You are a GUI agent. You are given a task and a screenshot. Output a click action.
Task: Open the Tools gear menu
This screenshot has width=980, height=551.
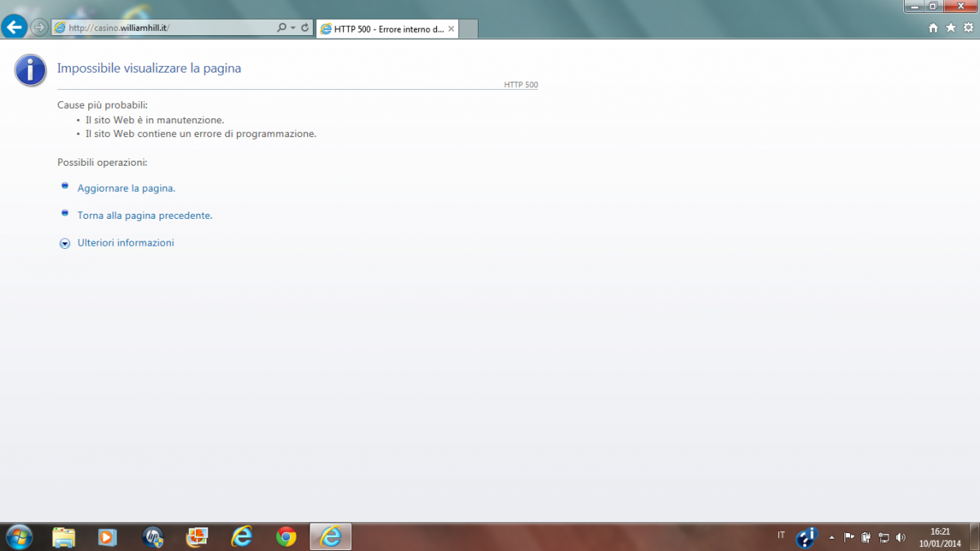(x=969, y=28)
